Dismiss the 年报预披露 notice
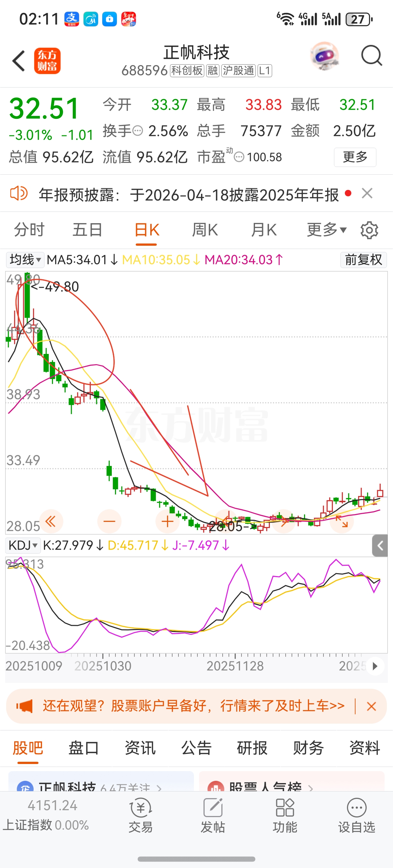 coord(367,193)
